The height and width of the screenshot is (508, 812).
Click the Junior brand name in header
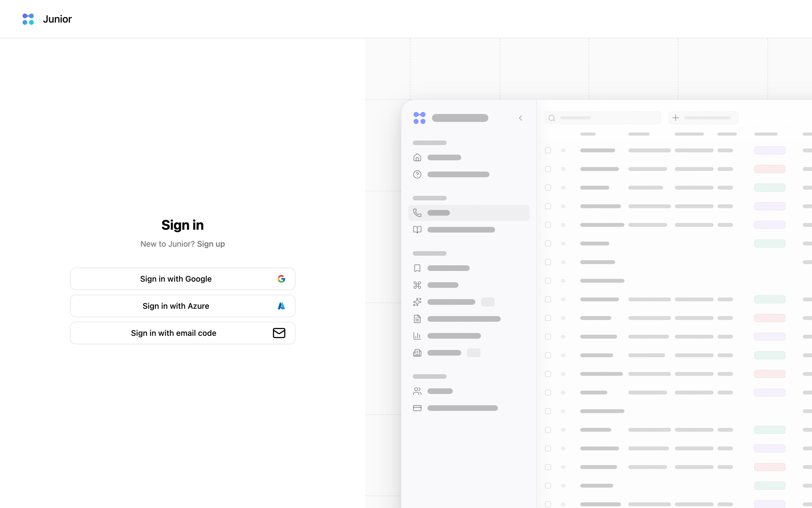pyautogui.click(x=58, y=19)
